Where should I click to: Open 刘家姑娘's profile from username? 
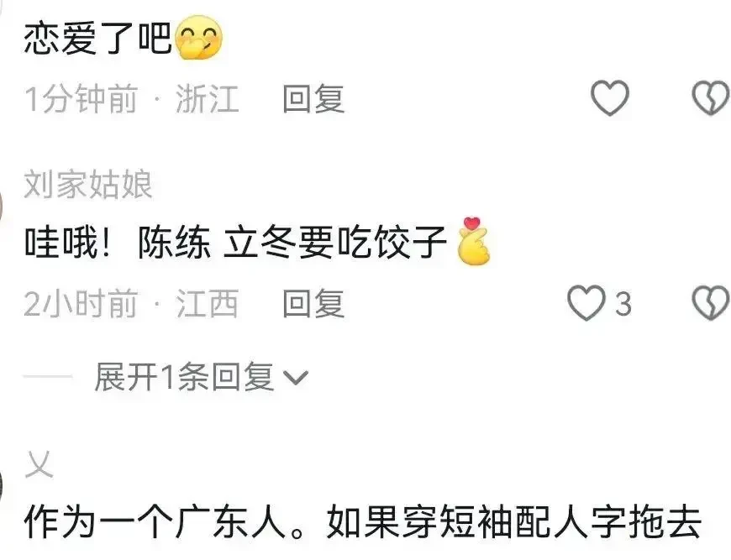(x=88, y=185)
